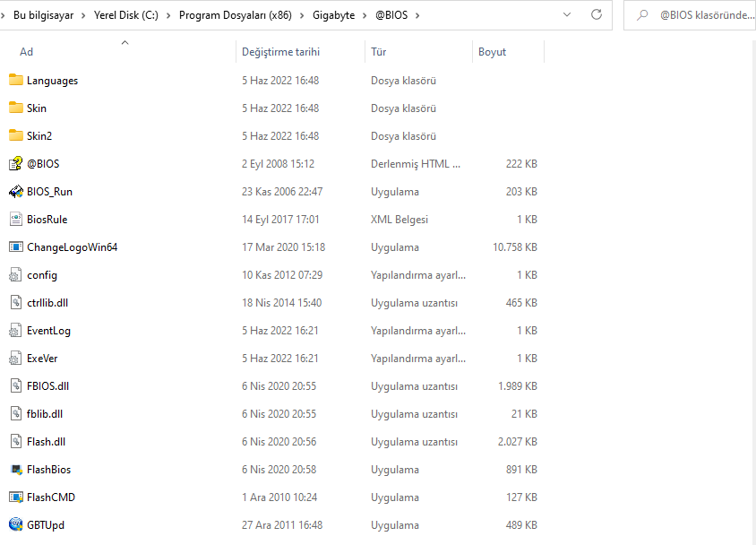Expand chevron after Program Dosyaları (x86)
This screenshot has height=545, width=756.
point(302,15)
